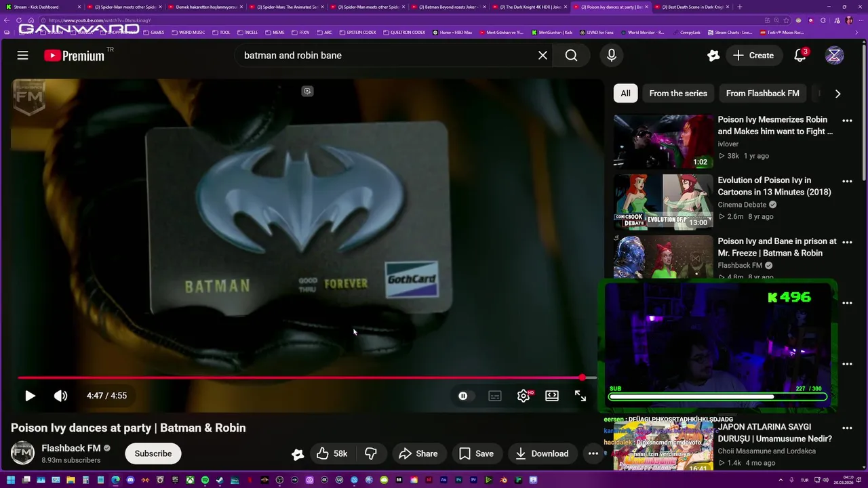Open a new browser tab

coord(739,7)
